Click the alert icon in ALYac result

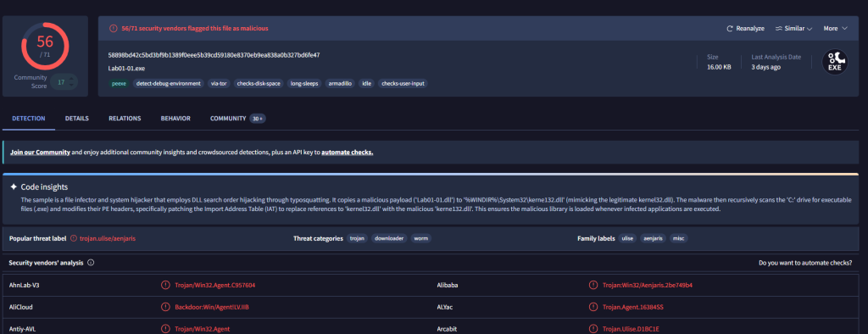click(x=593, y=307)
